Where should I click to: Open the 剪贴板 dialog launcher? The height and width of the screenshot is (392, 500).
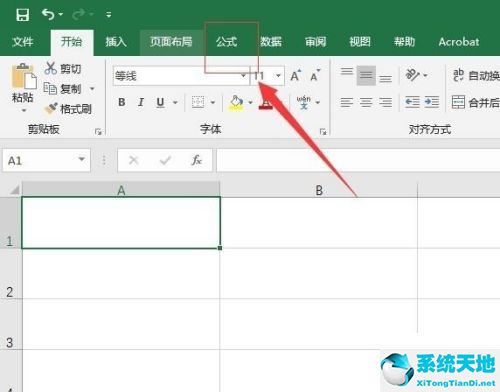coord(98,132)
